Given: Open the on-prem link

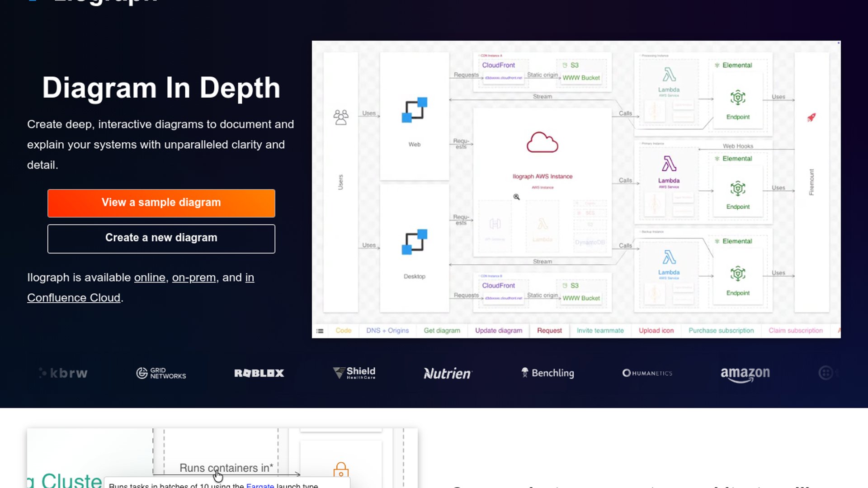Looking at the screenshot, I should point(193,277).
